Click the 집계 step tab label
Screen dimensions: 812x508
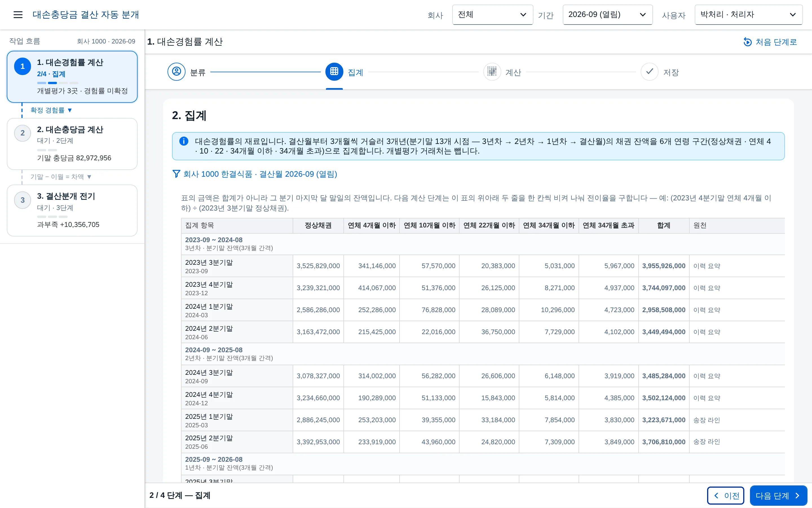356,73
